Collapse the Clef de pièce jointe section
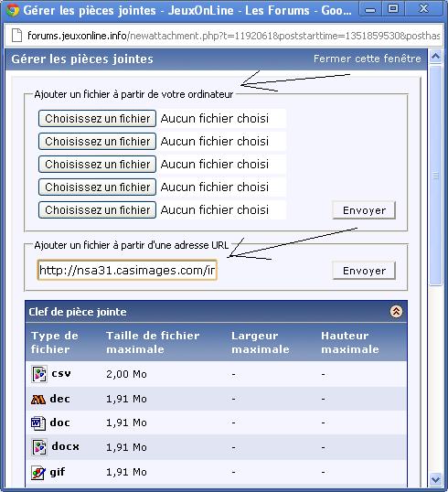Image resolution: width=448 pixels, height=492 pixels. coord(396,312)
